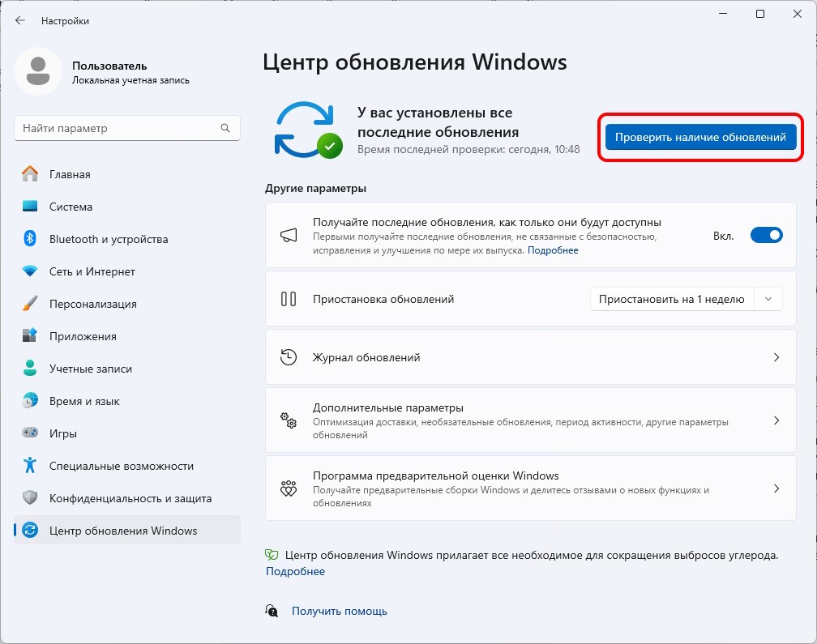Open the Система settings section
817x644 pixels.
[x=71, y=207]
